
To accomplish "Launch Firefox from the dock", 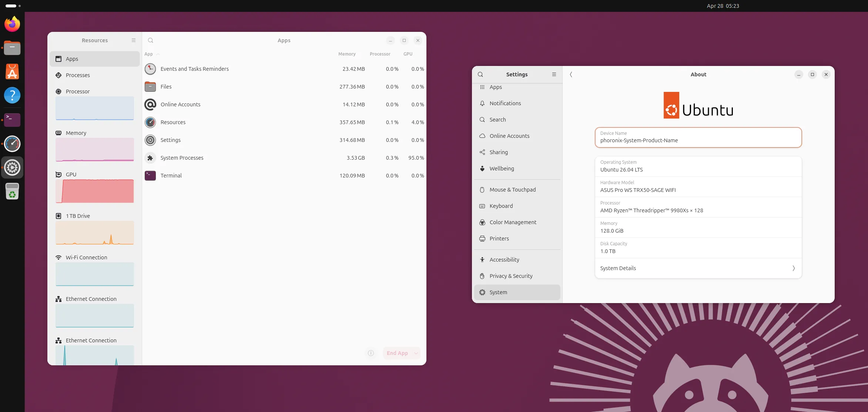I will tap(12, 24).
